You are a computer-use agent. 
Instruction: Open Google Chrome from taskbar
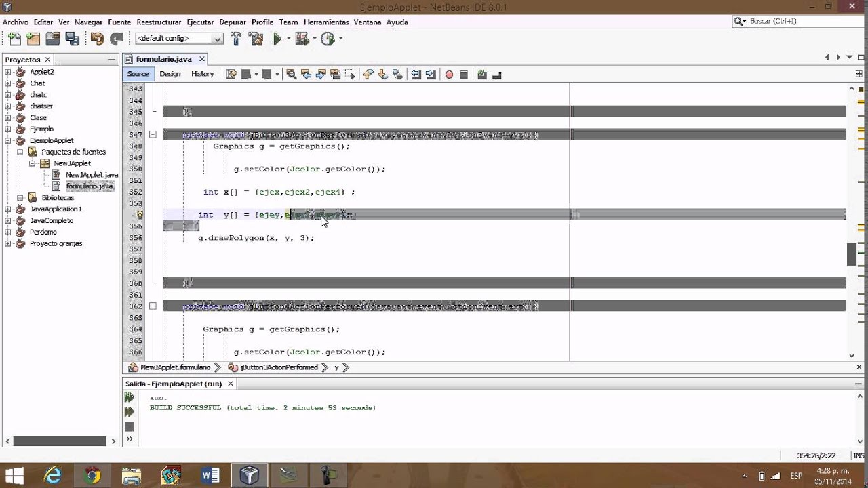pyautogui.click(x=92, y=476)
